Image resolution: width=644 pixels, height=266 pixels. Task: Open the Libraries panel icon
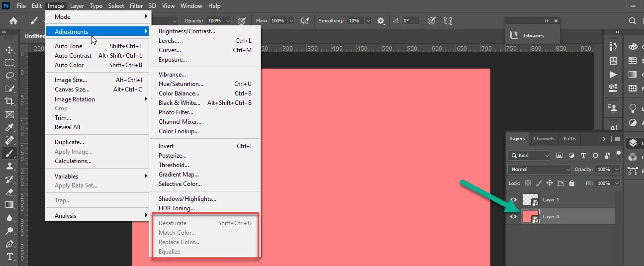pos(514,35)
